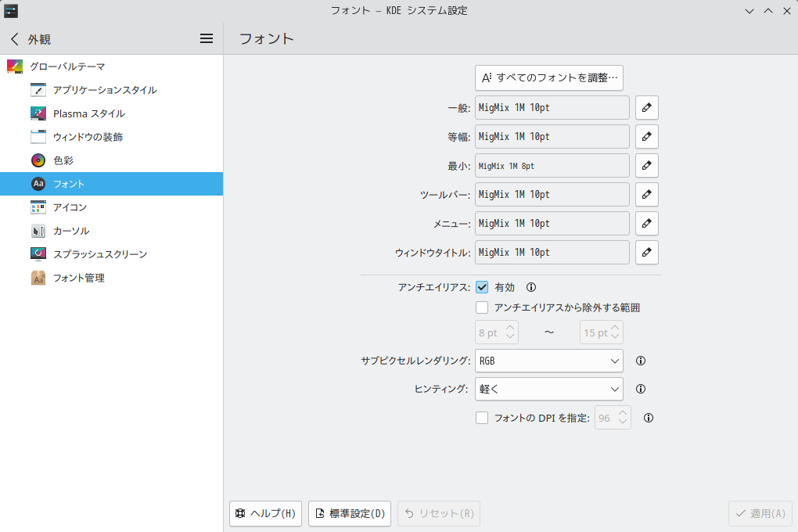This screenshot has width=798, height=532.
Task: Go back using the 外観 back arrow
Action: pos(15,39)
